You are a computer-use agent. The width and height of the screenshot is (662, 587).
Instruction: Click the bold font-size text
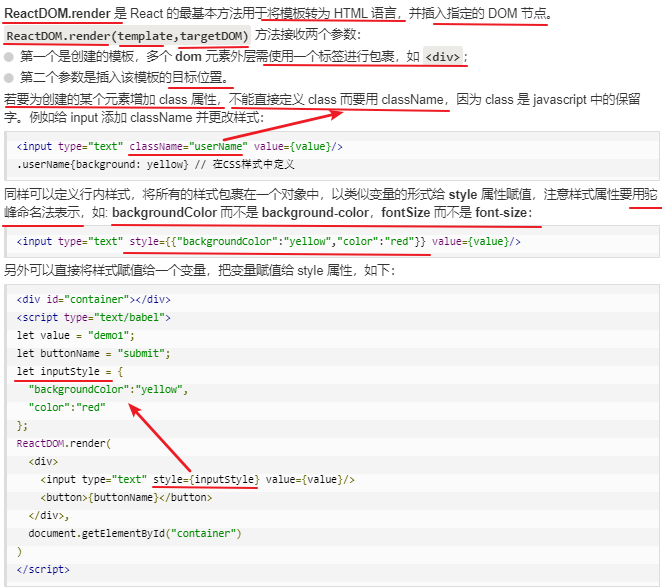pyautogui.click(x=501, y=212)
